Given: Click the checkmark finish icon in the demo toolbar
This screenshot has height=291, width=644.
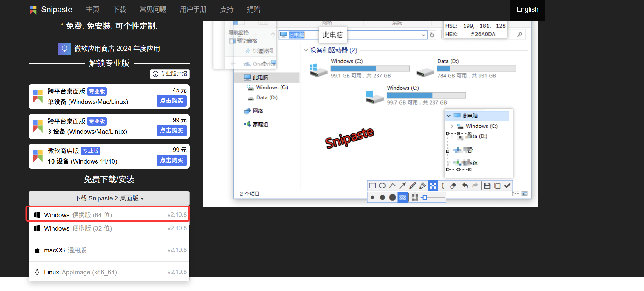Looking at the screenshot, I should [x=507, y=186].
